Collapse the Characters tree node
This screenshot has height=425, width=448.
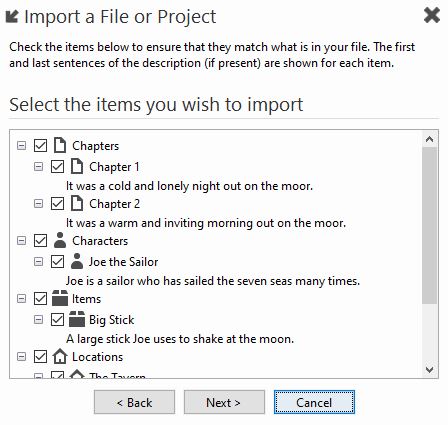[21, 241]
